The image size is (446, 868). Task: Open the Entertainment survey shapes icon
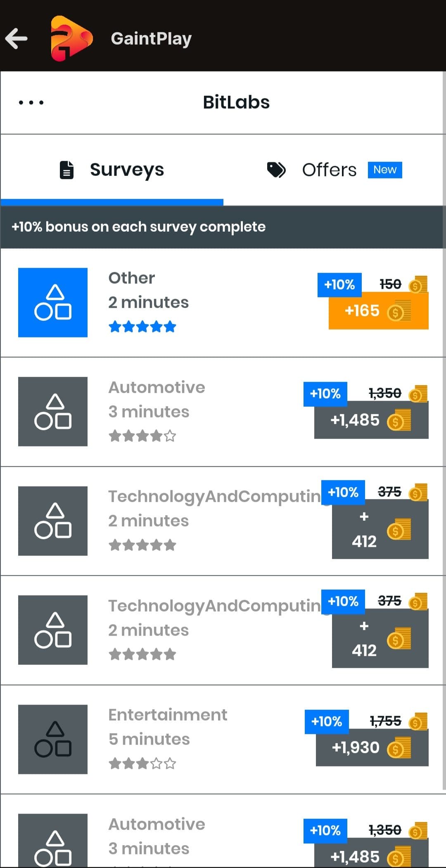53,739
